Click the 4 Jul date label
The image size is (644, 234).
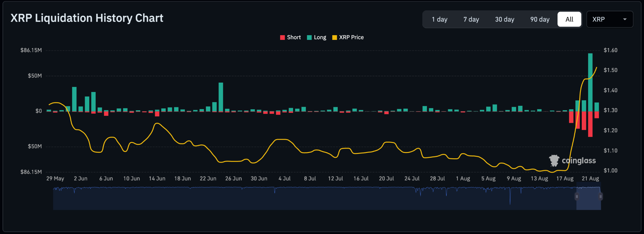tap(284, 179)
